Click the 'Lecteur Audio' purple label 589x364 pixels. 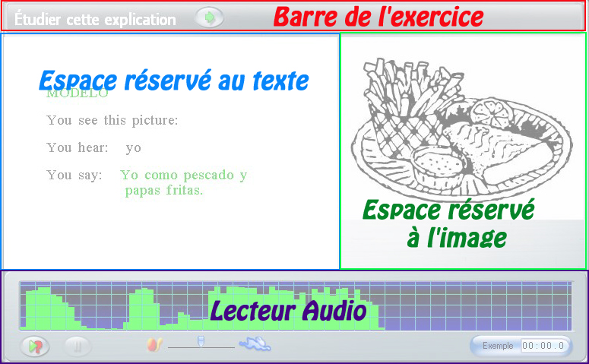click(x=288, y=310)
